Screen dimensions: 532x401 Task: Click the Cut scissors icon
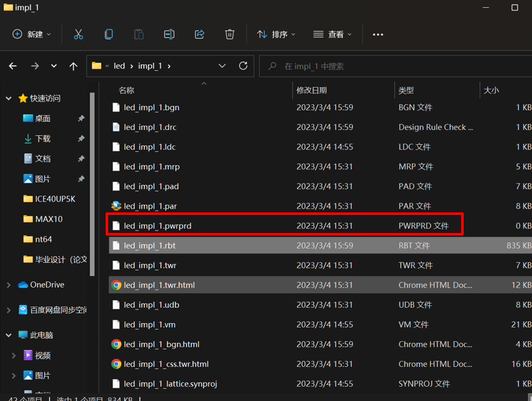coord(79,34)
